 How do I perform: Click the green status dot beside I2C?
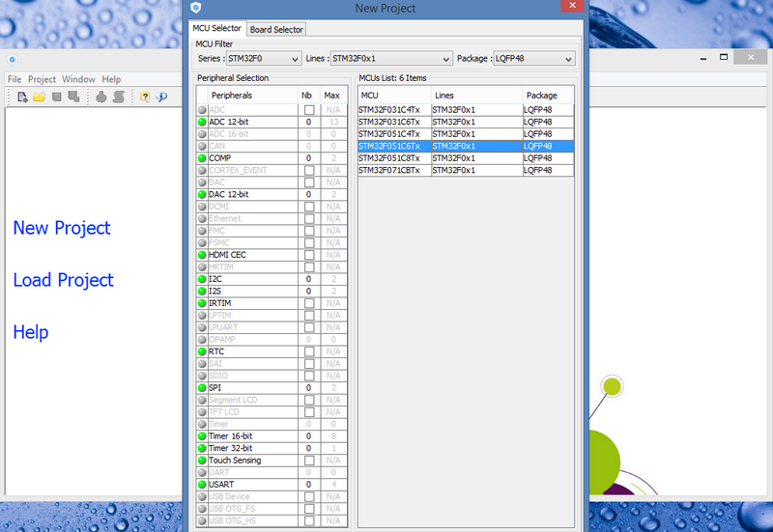(202, 279)
